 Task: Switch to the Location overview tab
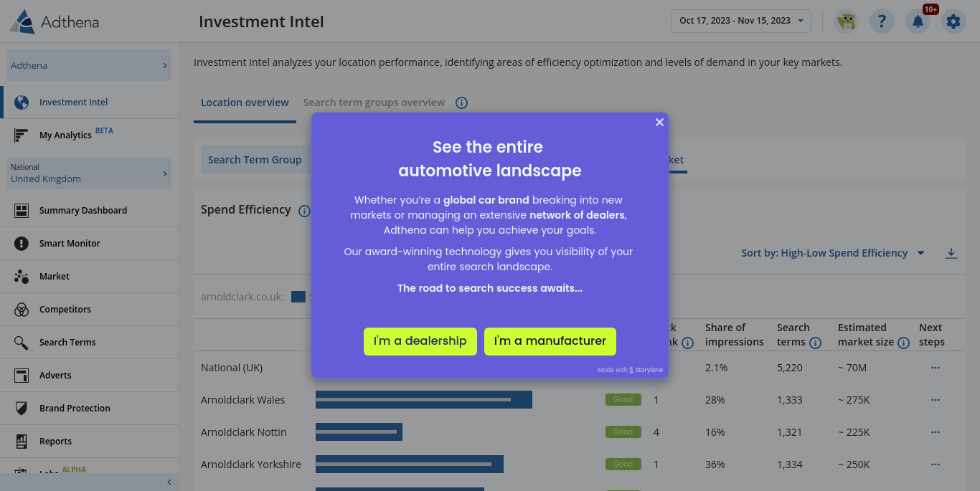[245, 103]
